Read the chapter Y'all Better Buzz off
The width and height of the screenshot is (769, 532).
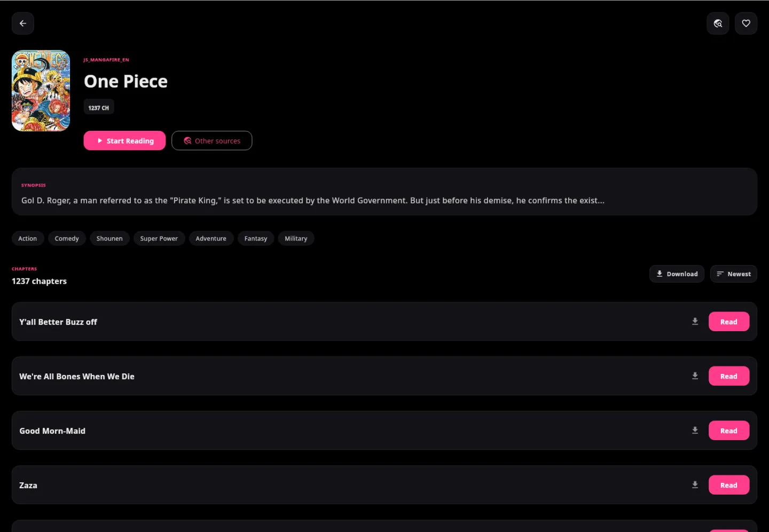pos(729,322)
